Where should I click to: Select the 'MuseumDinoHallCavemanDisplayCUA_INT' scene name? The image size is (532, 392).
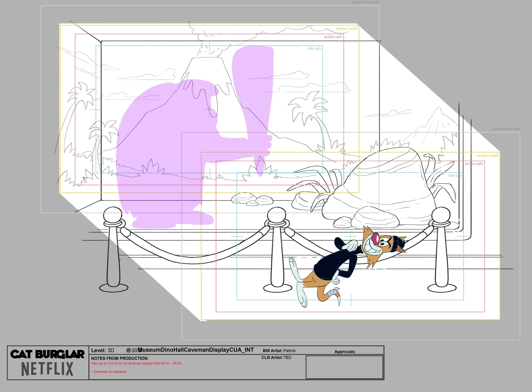tap(196, 350)
